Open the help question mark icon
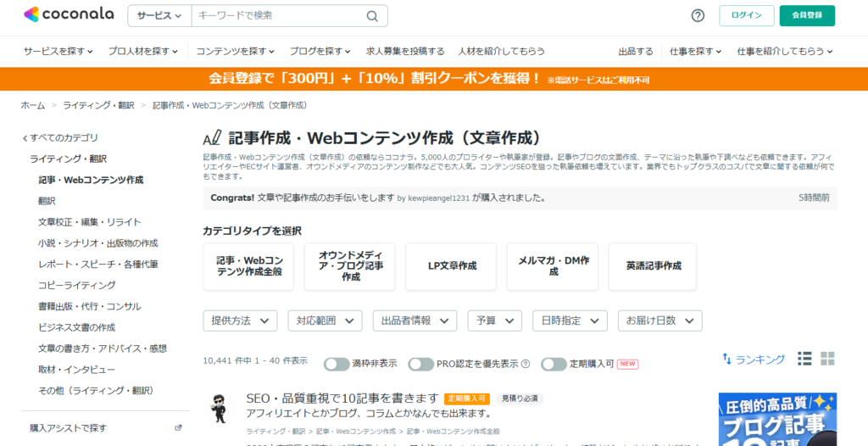The height and width of the screenshot is (446, 868). click(x=698, y=16)
